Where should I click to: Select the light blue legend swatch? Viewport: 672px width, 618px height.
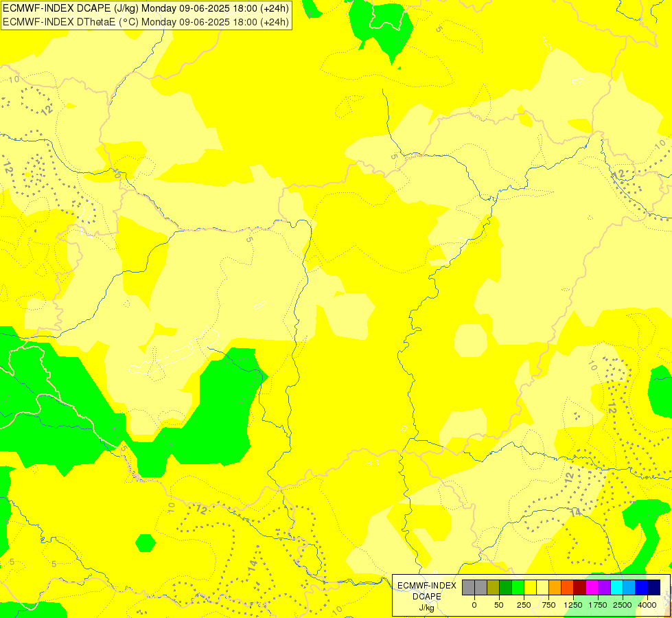tap(629, 588)
